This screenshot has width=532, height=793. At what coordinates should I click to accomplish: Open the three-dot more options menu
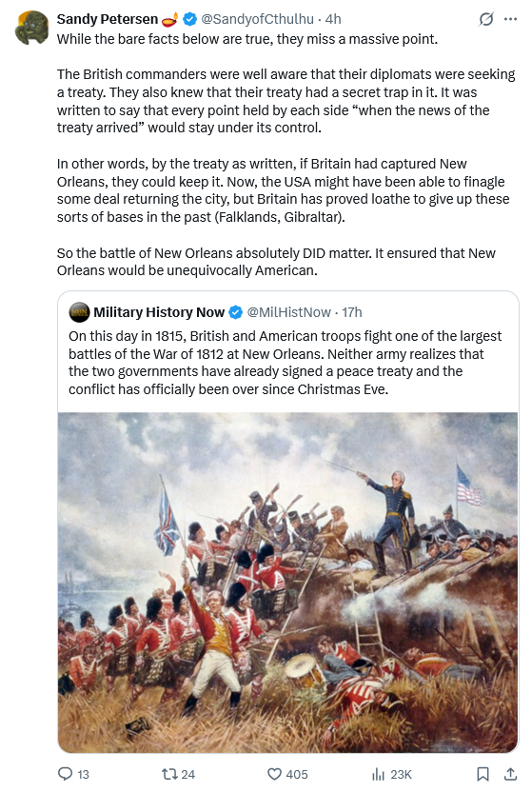coord(510,19)
